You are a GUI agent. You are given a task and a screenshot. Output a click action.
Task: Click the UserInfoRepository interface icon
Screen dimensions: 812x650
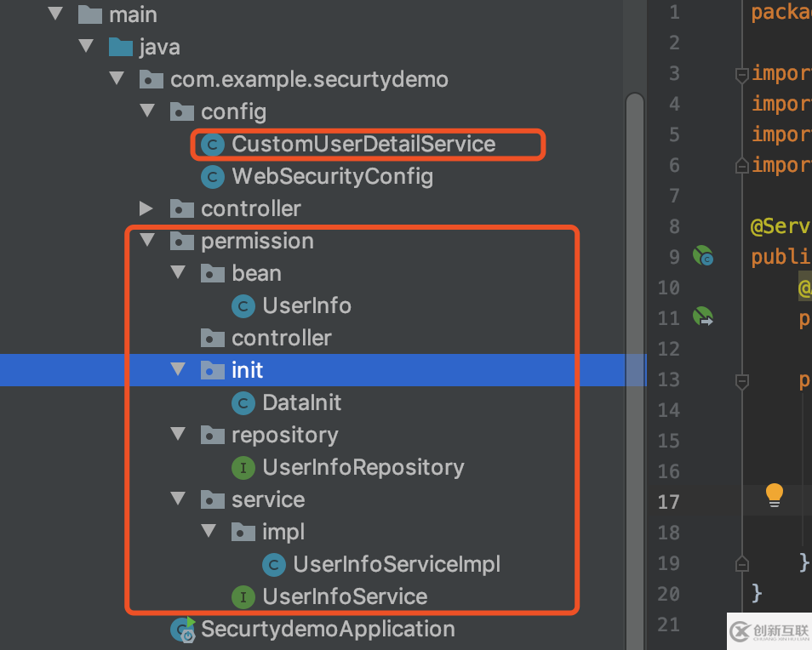243,467
